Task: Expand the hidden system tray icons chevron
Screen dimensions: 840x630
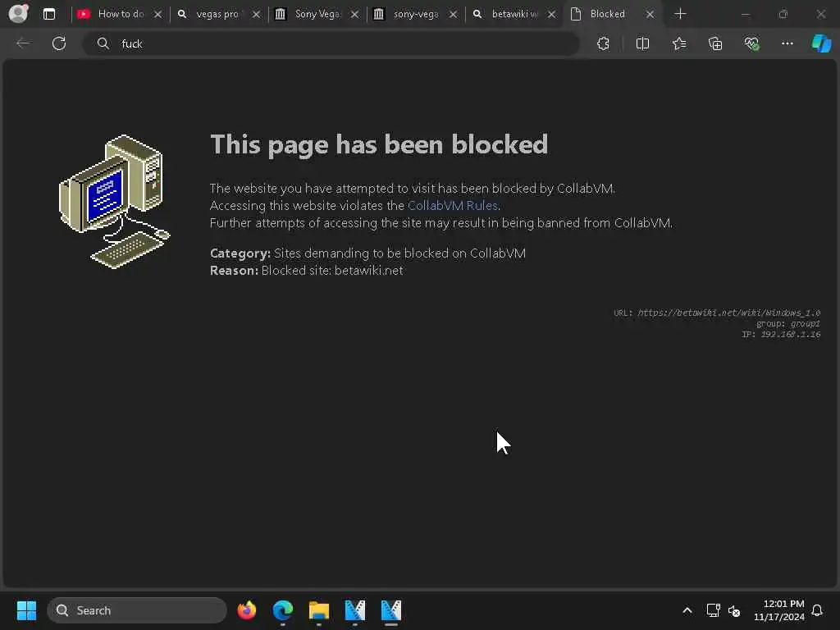Action: 687,610
